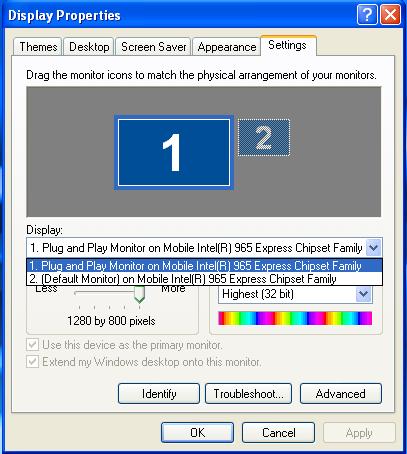
Task: Expand the Display dropdown arrow
Action: pos(373,248)
